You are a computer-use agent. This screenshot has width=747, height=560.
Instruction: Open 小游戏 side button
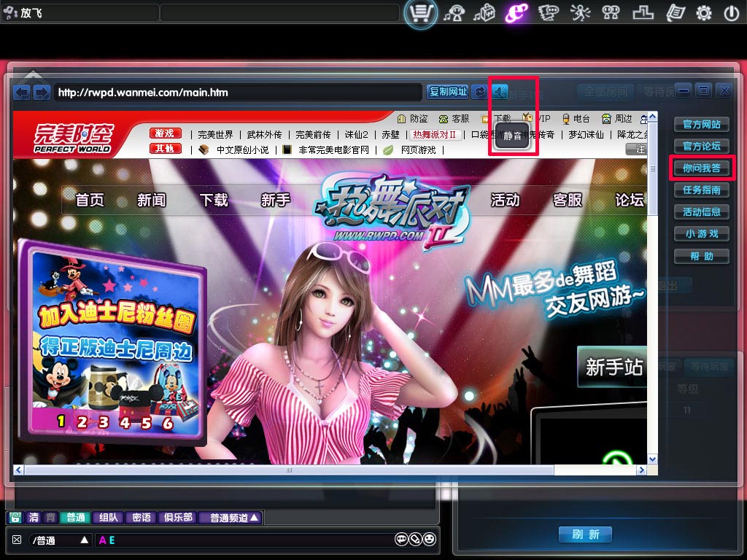coord(701,234)
